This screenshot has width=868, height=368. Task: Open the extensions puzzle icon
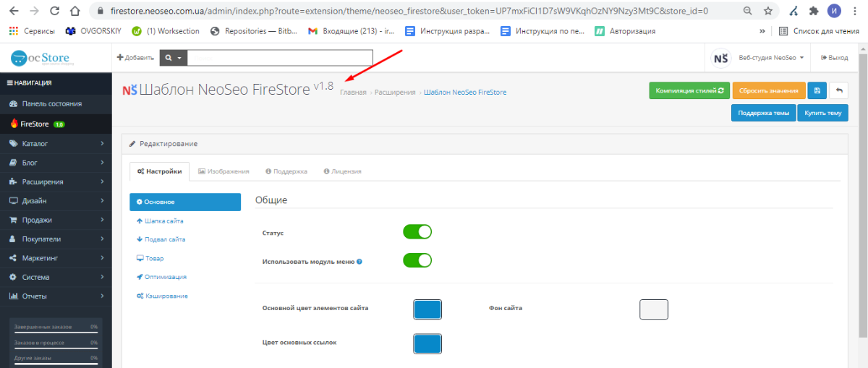814,12
